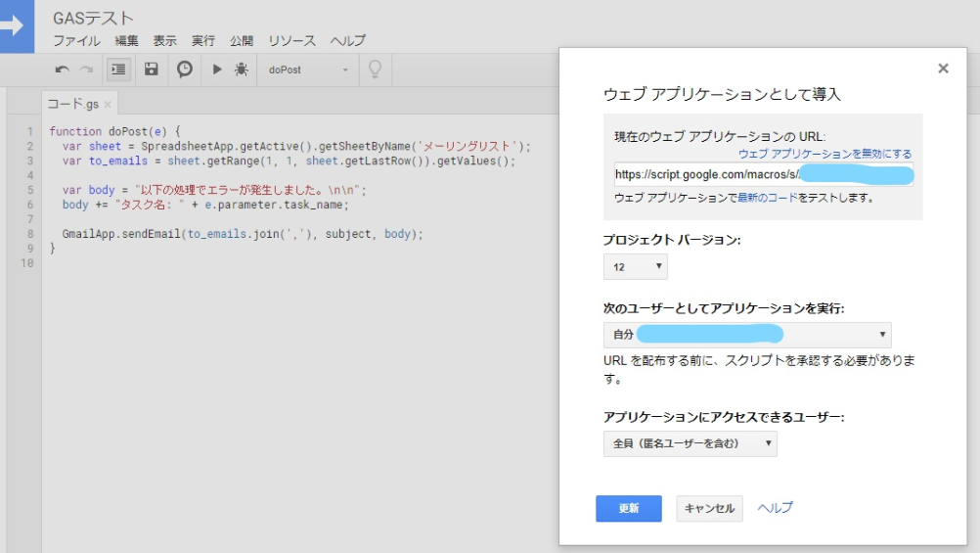Click the body += タスク名 code line
The width and height of the screenshot is (980, 553).
click(x=205, y=205)
